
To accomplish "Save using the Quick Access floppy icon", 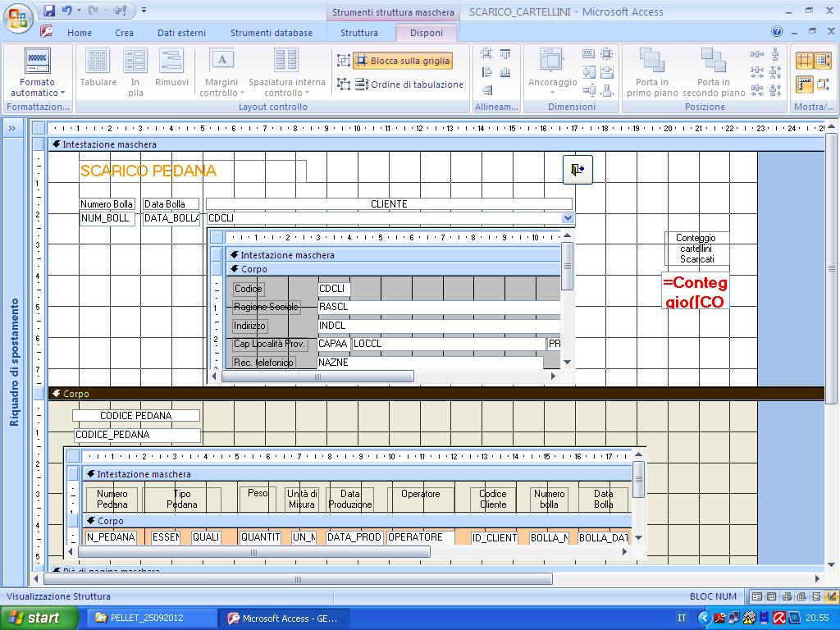I will point(49,10).
